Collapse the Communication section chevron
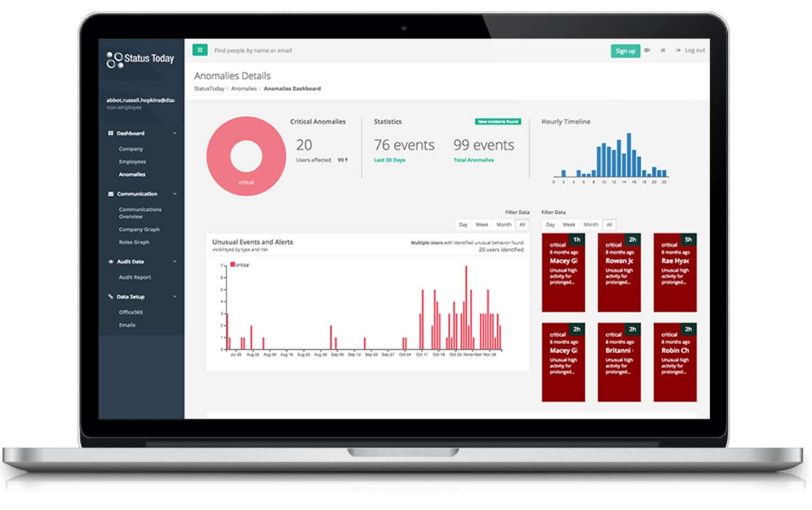The image size is (812, 510). coord(174,194)
